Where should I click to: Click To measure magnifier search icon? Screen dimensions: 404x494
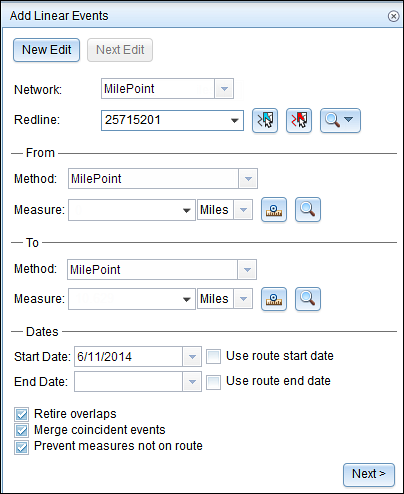point(308,299)
